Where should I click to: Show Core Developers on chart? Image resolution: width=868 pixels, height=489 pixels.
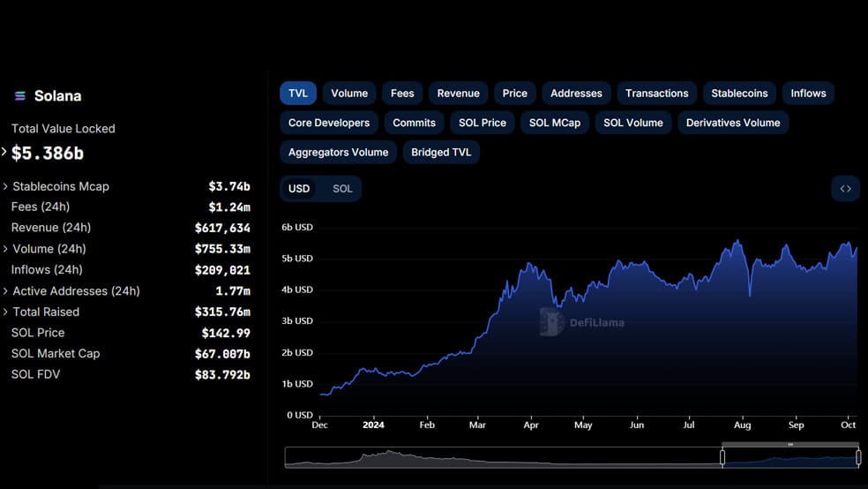click(329, 123)
